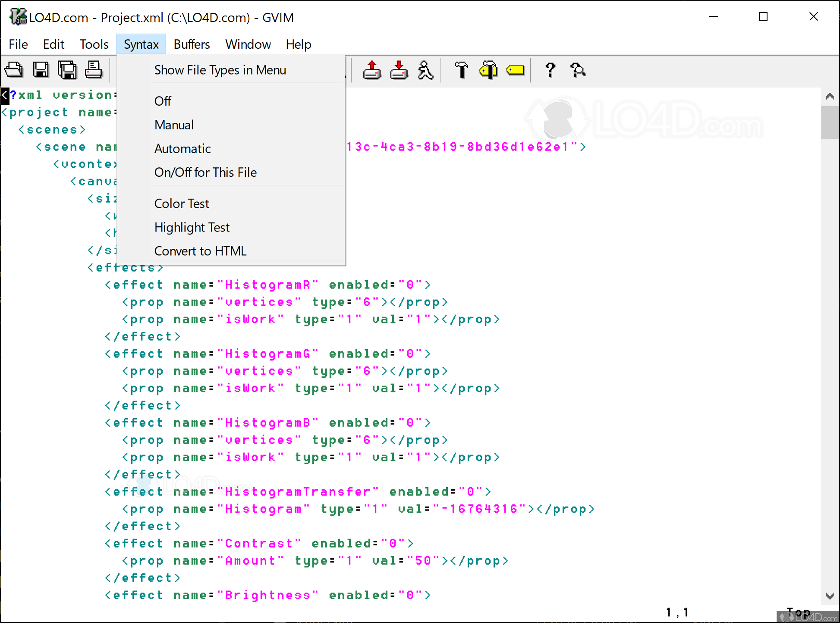840x623 pixels.
Task: Click the Save file floppy icon
Action: tap(41, 69)
